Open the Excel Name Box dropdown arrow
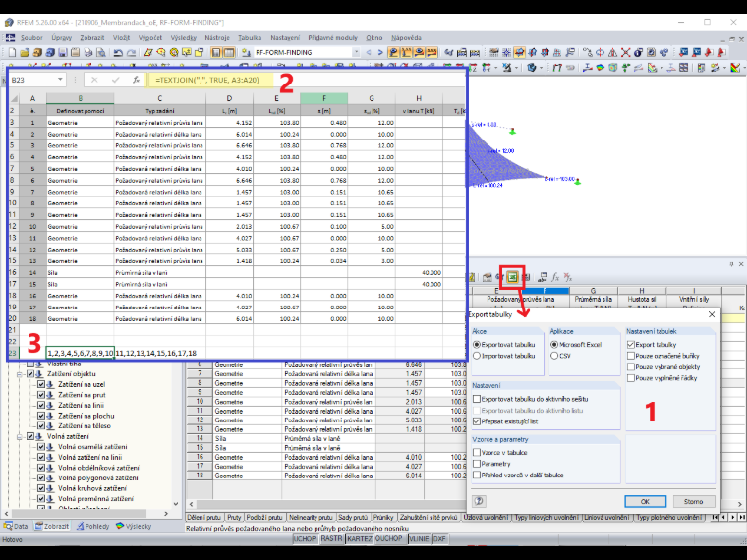Screen dimensions: 747x560 (60, 80)
